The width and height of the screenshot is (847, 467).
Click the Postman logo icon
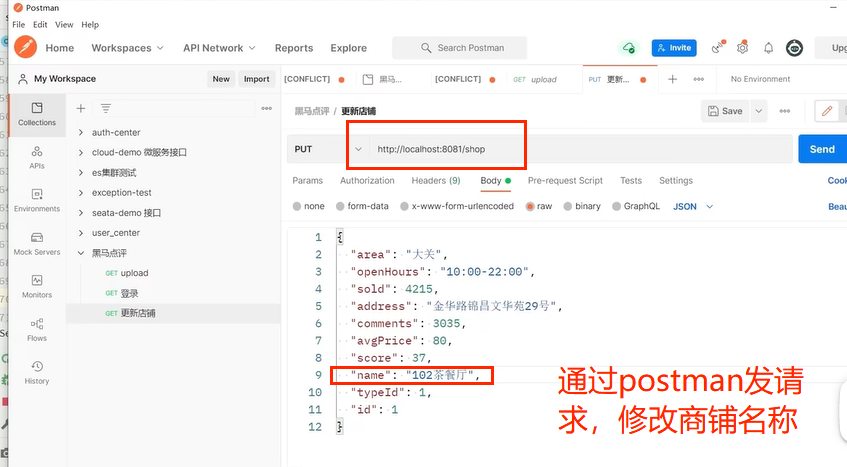pyautogui.click(x=25, y=48)
